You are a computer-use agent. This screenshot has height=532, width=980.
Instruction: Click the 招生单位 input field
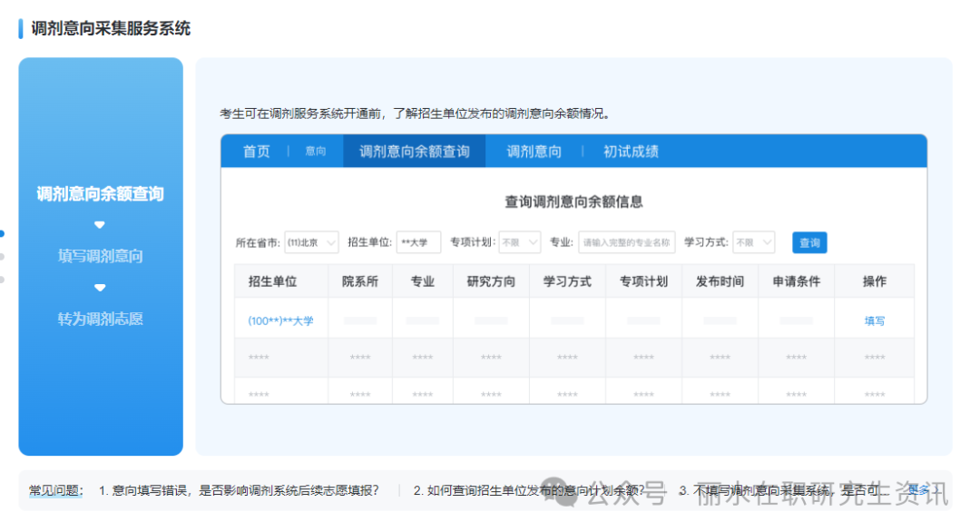418,242
